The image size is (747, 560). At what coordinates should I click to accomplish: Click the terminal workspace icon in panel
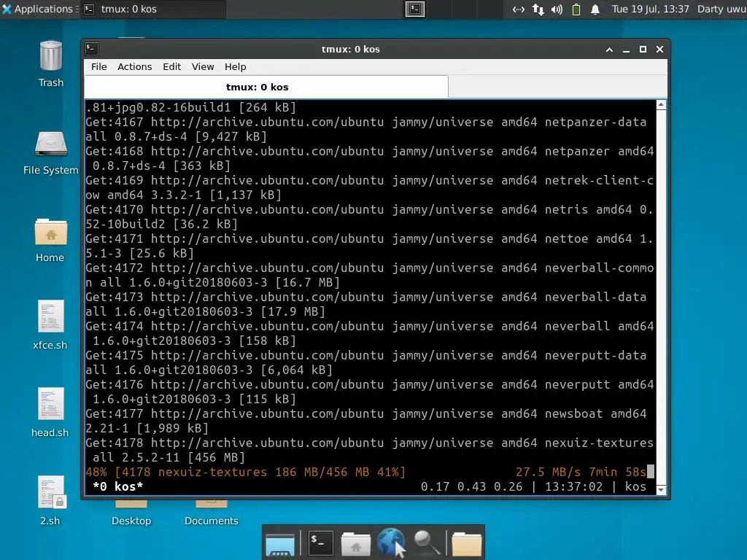click(x=415, y=9)
